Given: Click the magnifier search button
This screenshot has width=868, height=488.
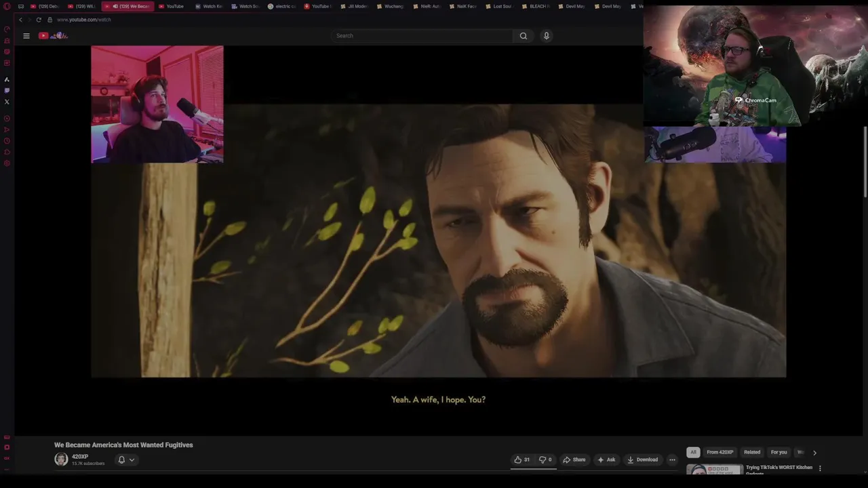Looking at the screenshot, I should tap(523, 36).
